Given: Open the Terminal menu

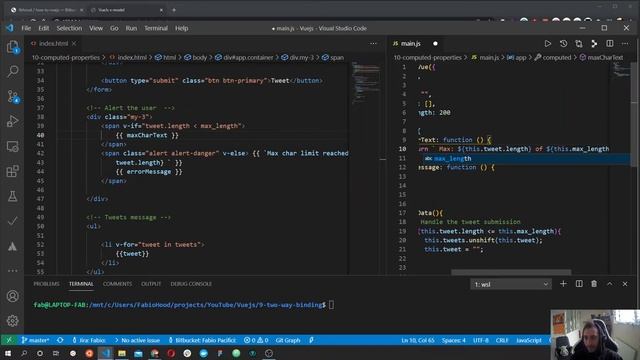Looking at the screenshot, I should tap(156, 28).
